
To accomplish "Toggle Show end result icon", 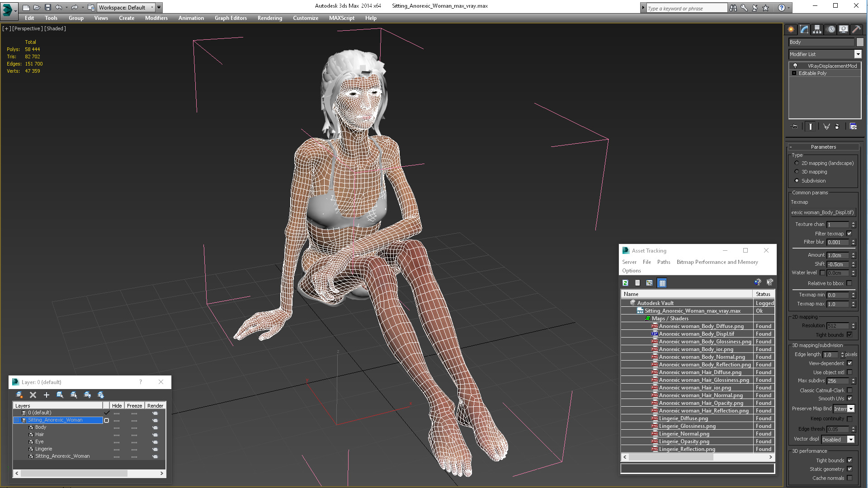I will [x=810, y=127].
